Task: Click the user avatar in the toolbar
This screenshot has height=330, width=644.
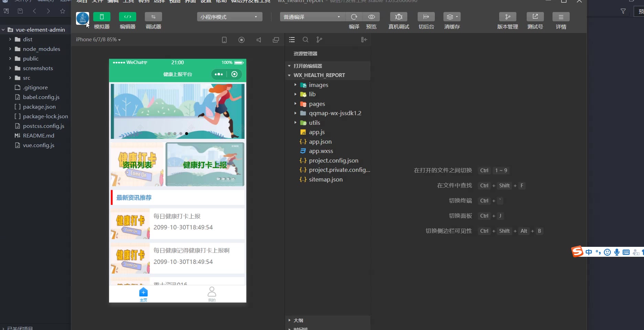Action: tap(83, 18)
